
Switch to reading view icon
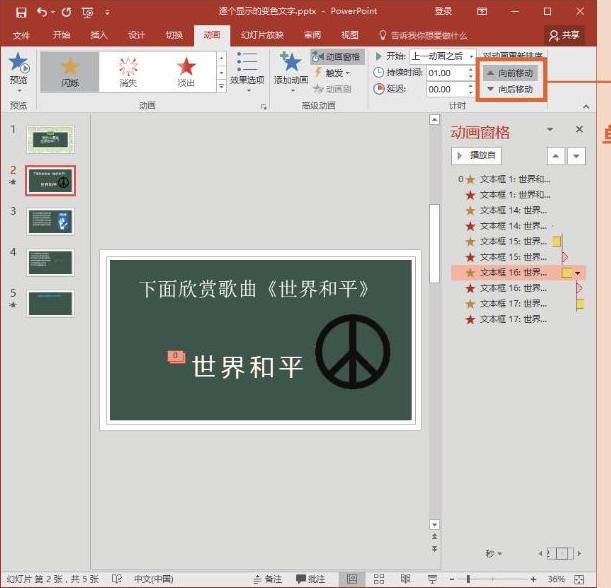[405, 579]
